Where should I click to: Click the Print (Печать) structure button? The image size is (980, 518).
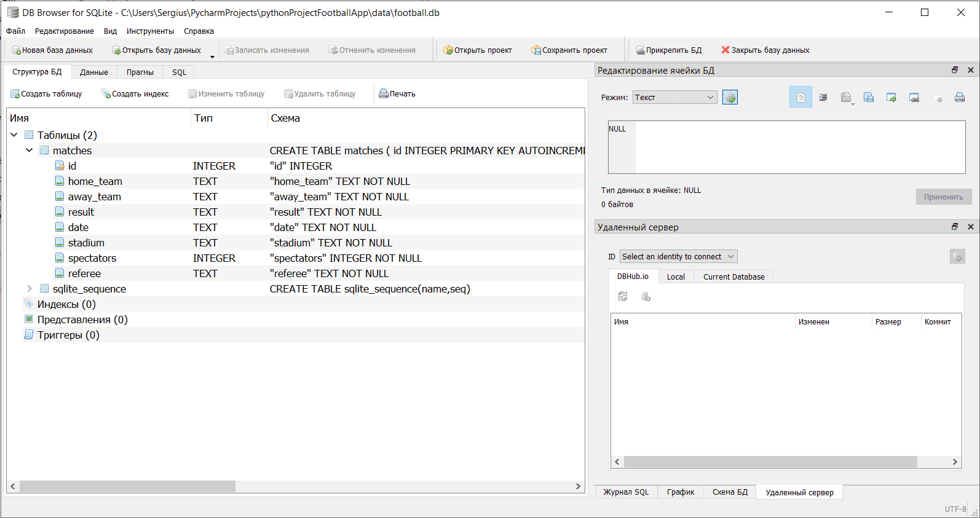click(397, 94)
